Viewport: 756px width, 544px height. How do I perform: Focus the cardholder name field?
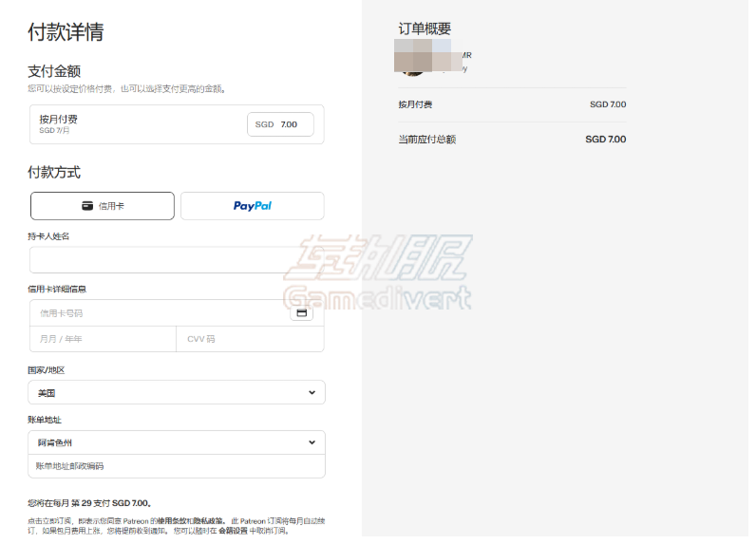point(177,260)
